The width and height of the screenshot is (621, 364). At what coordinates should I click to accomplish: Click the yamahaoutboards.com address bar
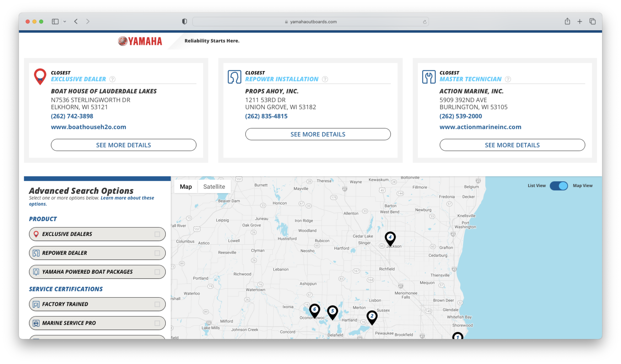(x=310, y=22)
